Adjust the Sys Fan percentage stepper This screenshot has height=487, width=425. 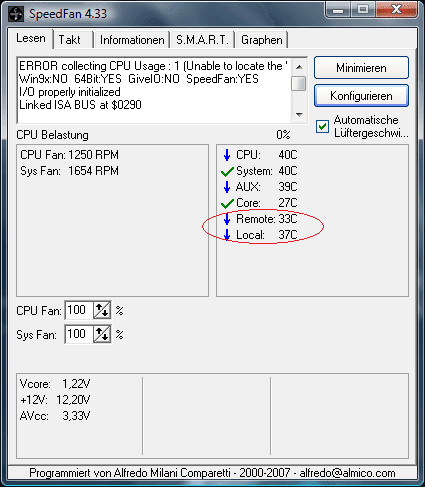[x=102, y=334]
